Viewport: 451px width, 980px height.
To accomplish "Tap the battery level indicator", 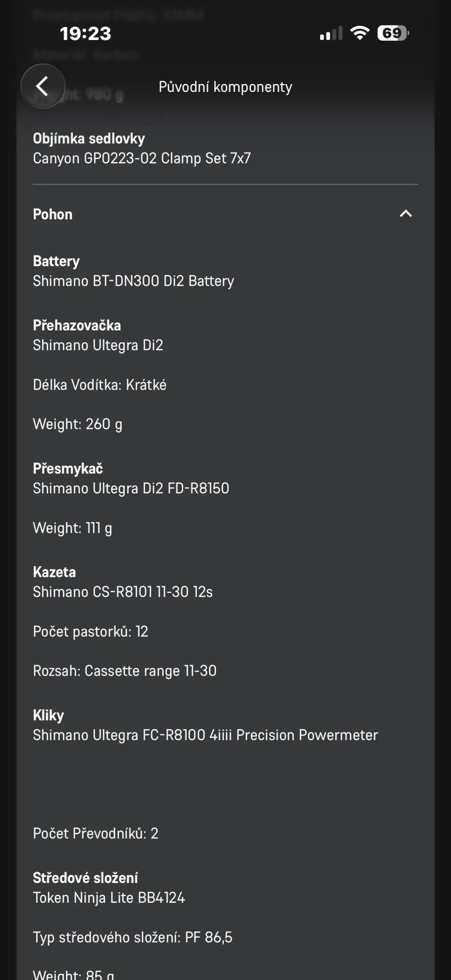I will click(x=393, y=33).
